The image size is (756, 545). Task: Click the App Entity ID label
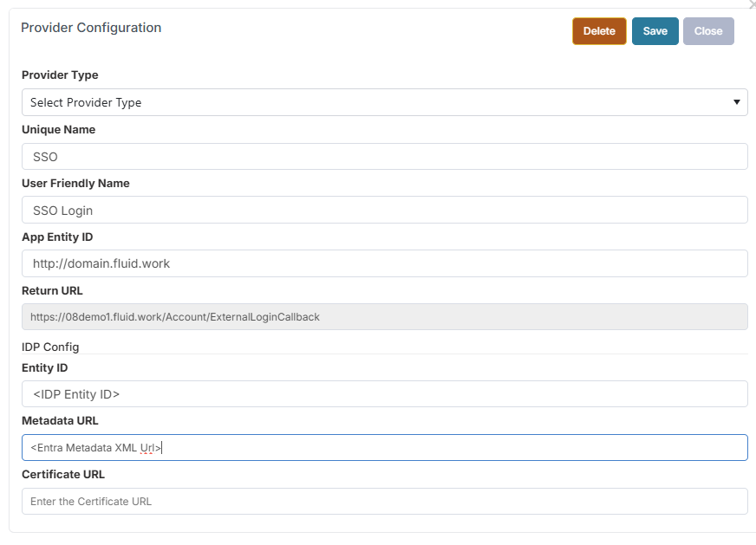(x=57, y=237)
